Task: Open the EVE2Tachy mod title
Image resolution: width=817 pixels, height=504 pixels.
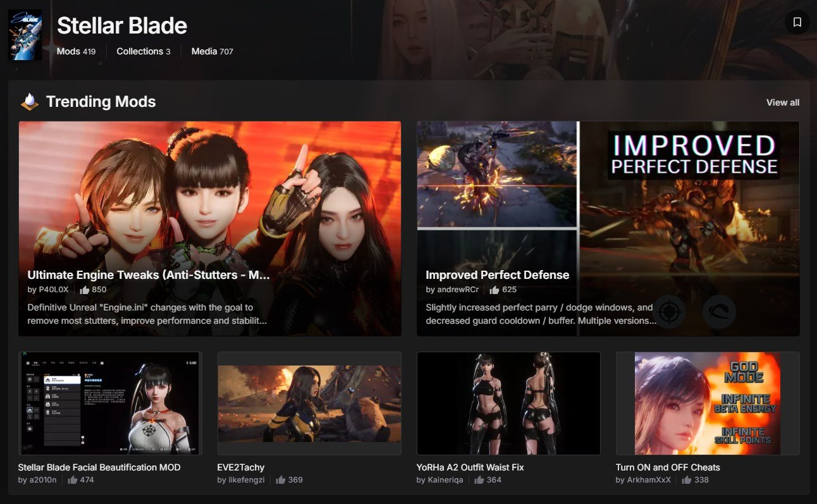Action: (x=241, y=467)
